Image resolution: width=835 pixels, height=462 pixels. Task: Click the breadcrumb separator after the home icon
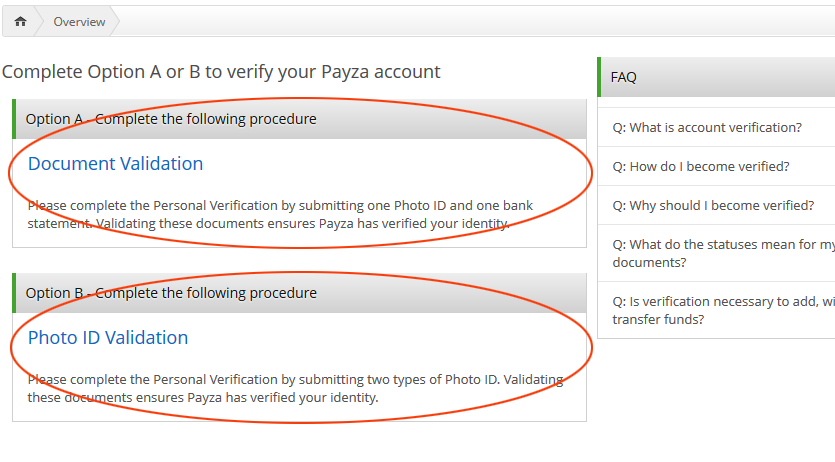tap(38, 22)
